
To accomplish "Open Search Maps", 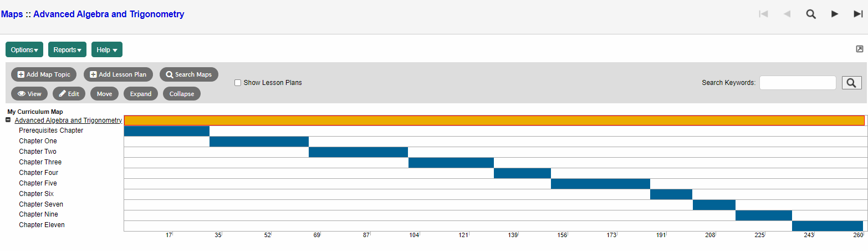I will click(x=189, y=74).
